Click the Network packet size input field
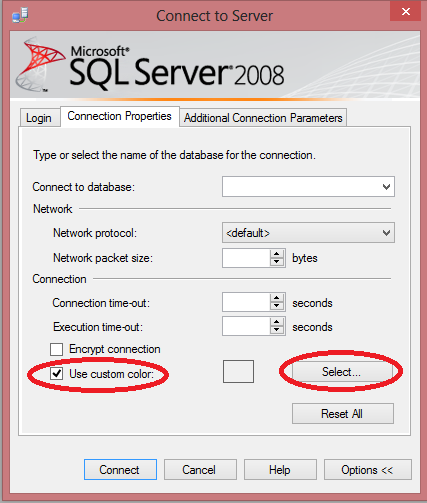Image resolution: width=427 pixels, height=503 pixels. click(x=246, y=258)
